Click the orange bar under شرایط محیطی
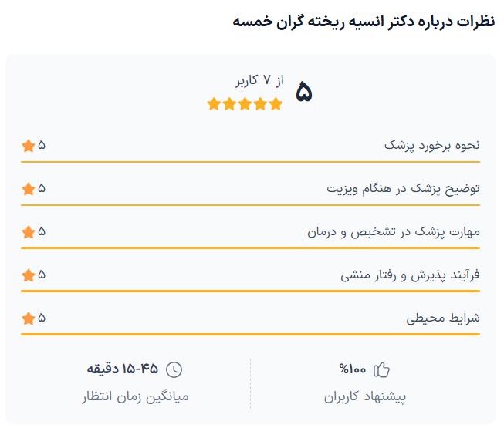The height and width of the screenshot is (428, 504). [x=251, y=335]
